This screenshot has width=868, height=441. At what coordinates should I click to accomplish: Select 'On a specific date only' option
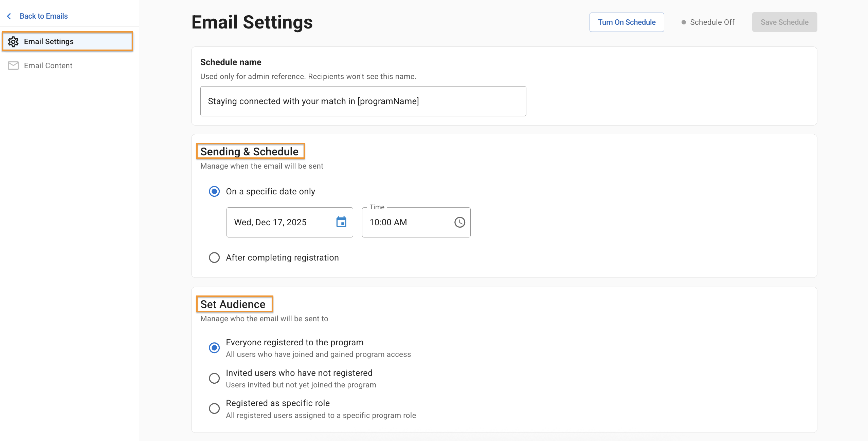pyautogui.click(x=214, y=192)
